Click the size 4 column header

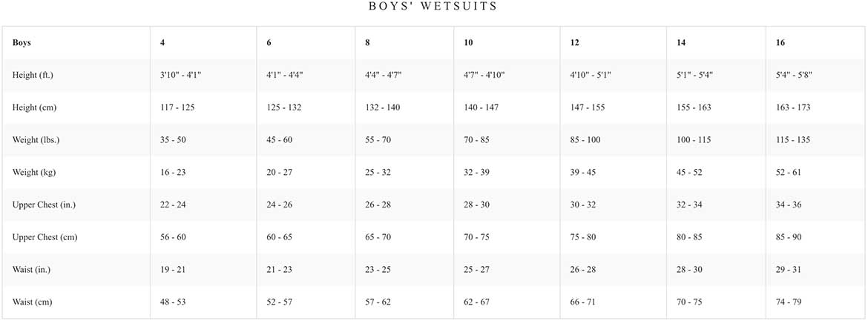(162, 42)
